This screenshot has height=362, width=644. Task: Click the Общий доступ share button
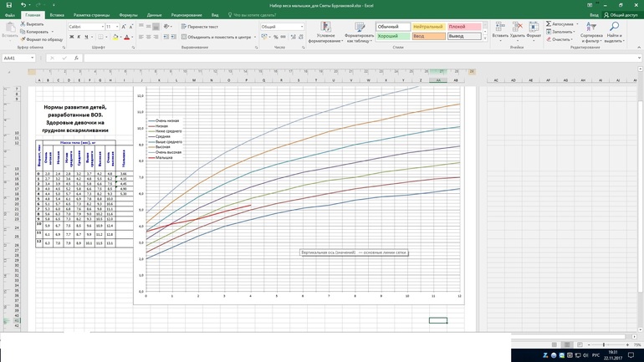pos(621,15)
